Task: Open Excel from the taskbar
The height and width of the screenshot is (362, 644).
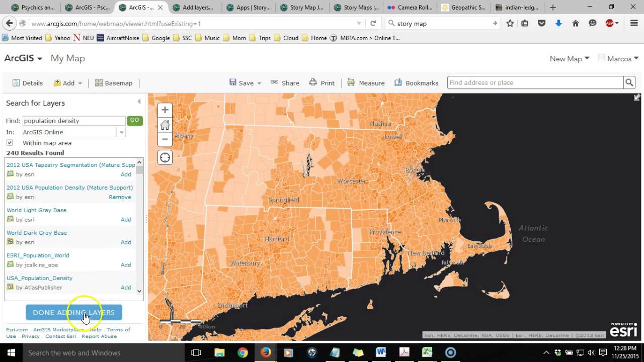Action: point(427,352)
